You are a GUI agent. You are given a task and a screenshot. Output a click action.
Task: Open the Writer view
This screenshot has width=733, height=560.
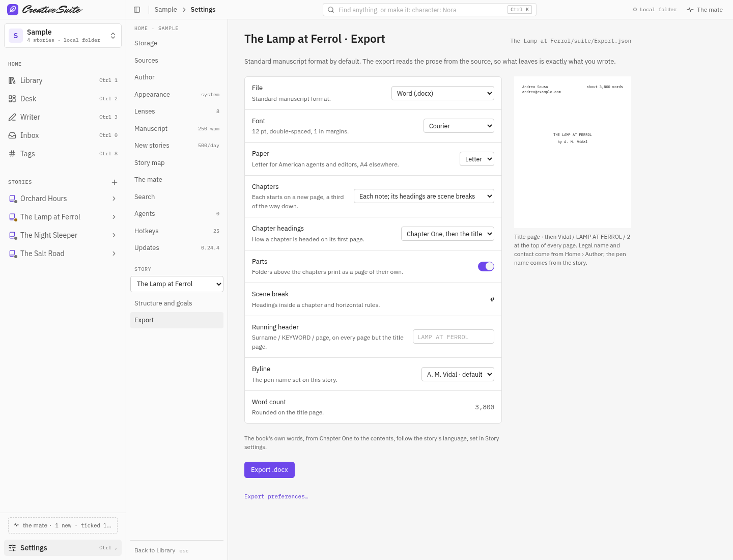[x=63, y=117]
